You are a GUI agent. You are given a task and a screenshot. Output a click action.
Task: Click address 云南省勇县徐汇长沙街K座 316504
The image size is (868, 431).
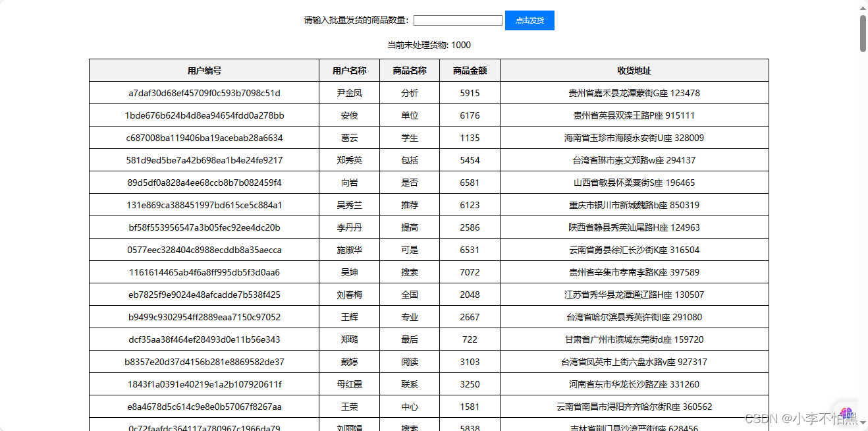(x=634, y=250)
